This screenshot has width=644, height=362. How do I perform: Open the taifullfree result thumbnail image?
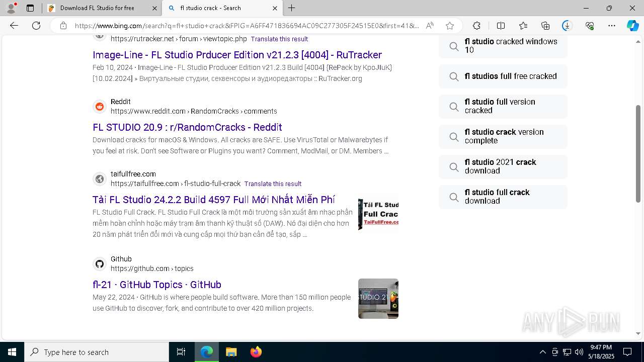[378, 214]
